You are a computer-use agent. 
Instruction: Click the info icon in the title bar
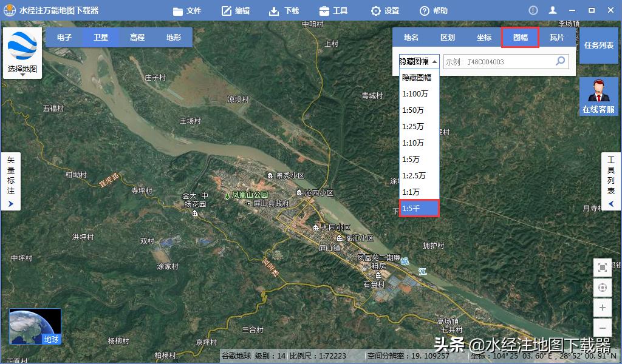533,10
